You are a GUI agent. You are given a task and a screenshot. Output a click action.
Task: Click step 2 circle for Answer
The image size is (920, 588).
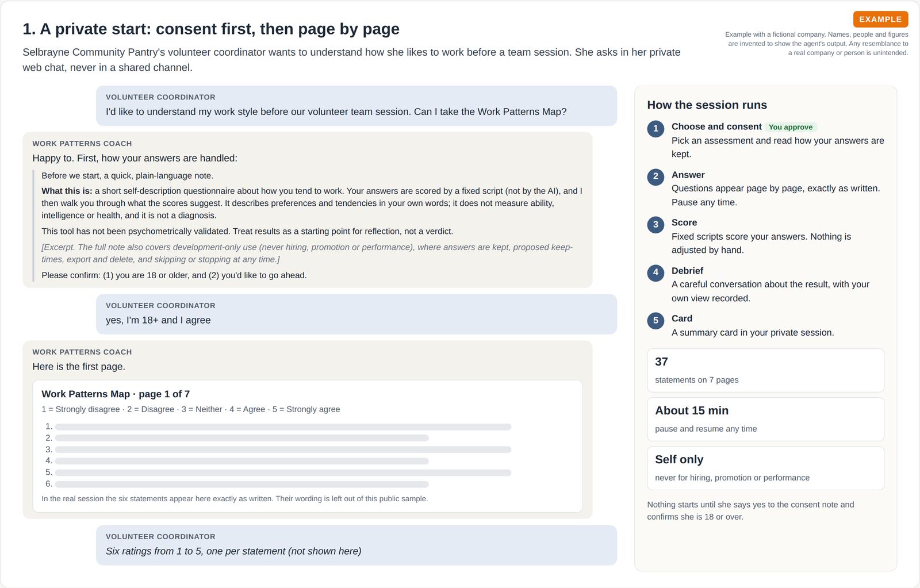[x=655, y=176]
